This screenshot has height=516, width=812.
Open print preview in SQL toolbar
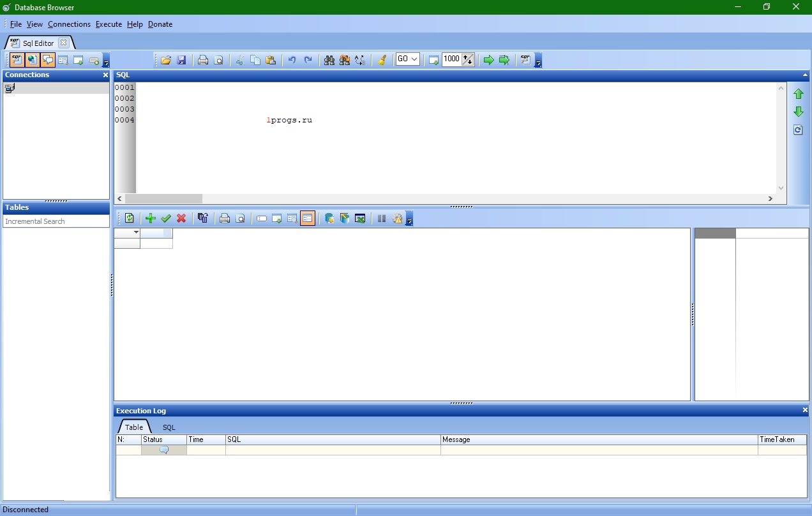[218, 60]
